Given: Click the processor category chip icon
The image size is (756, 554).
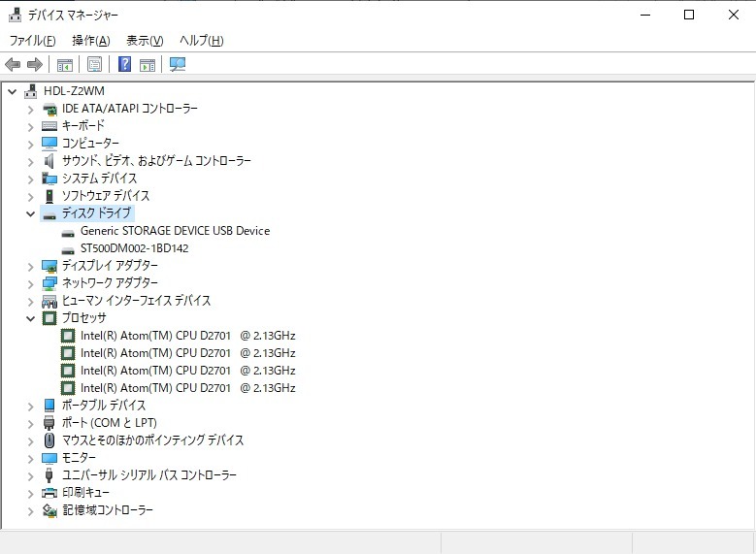Looking at the screenshot, I should [49, 317].
